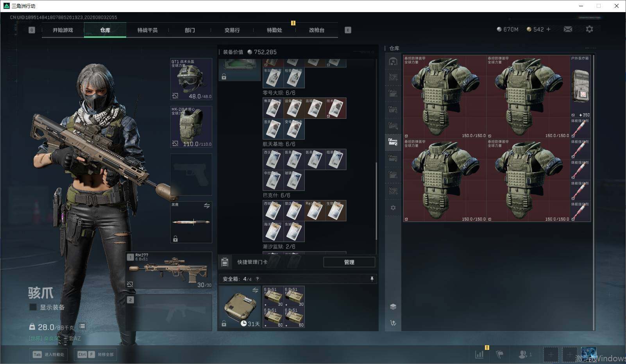This screenshot has width=626, height=364.
Task: Click the swap arrows on 黑鹰 knife slot
Action: (207, 206)
